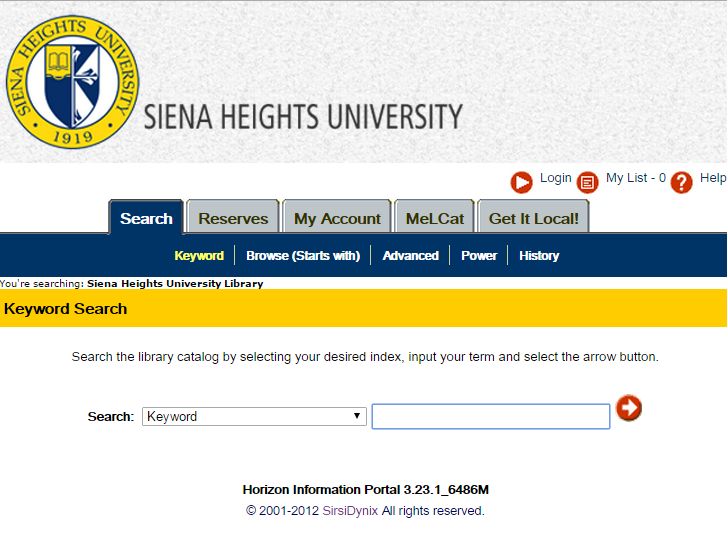Follow the SirsiDynix link
The image size is (727, 541).
350,511
